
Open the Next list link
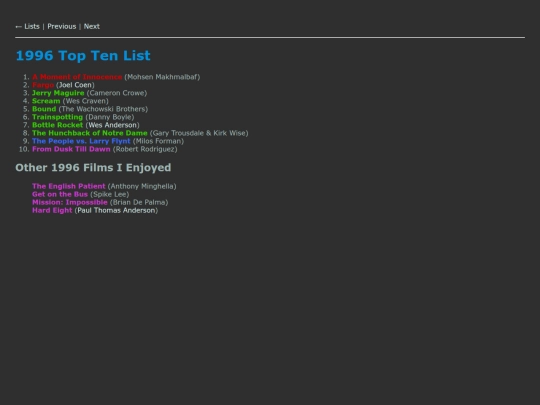[x=92, y=27]
